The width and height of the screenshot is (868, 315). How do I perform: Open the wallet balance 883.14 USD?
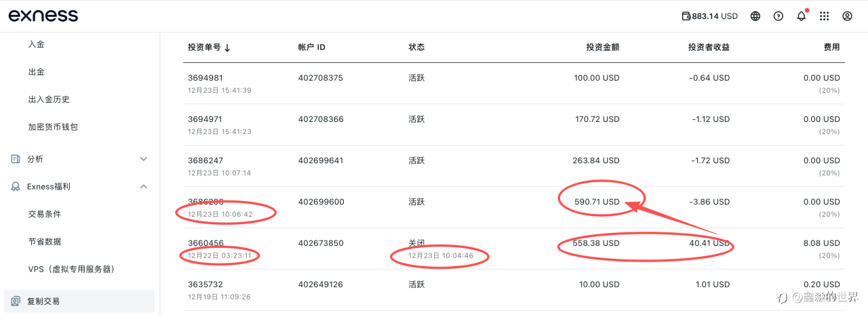(x=709, y=16)
